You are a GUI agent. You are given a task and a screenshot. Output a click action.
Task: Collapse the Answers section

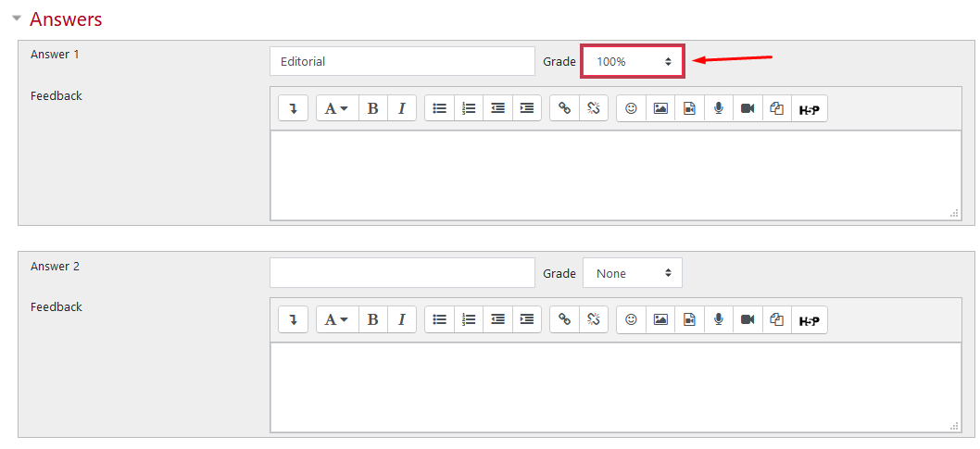[x=17, y=19]
